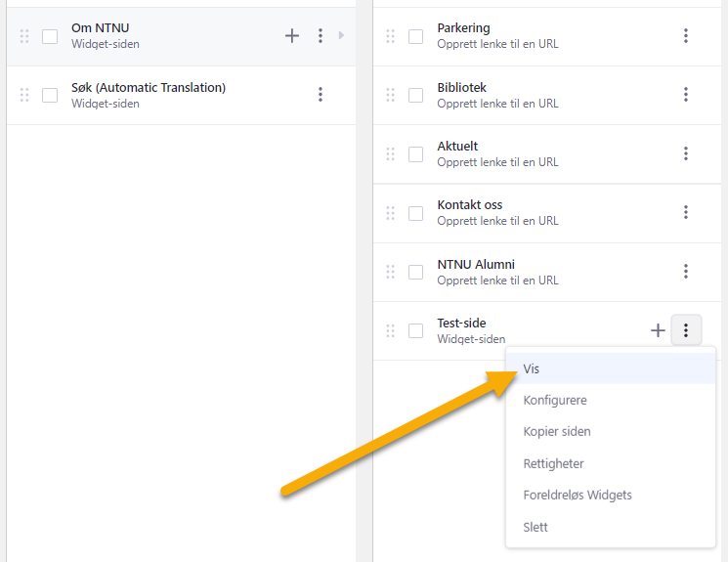Check the Test-side checkbox
Viewport: 728px width, 562px height.
point(415,331)
